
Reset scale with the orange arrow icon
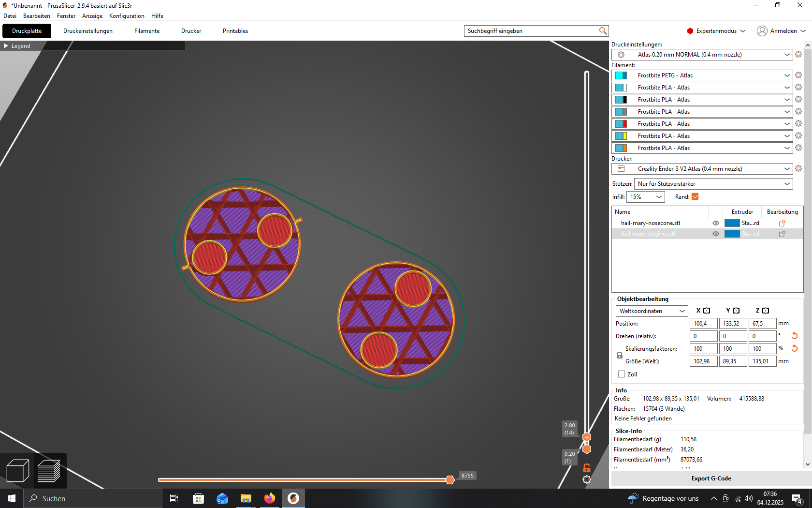[x=794, y=348]
